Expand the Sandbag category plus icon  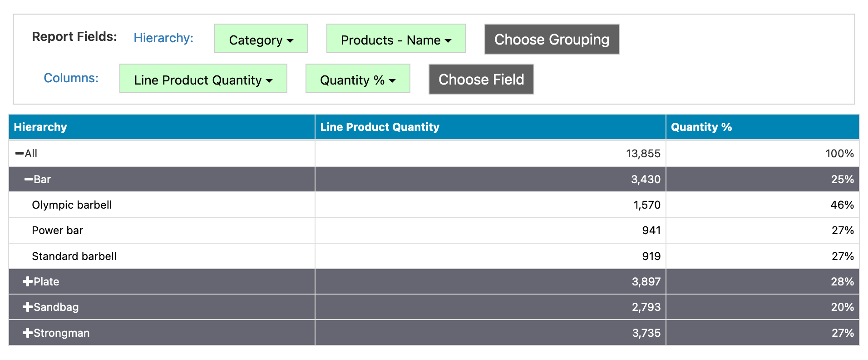tap(28, 307)
